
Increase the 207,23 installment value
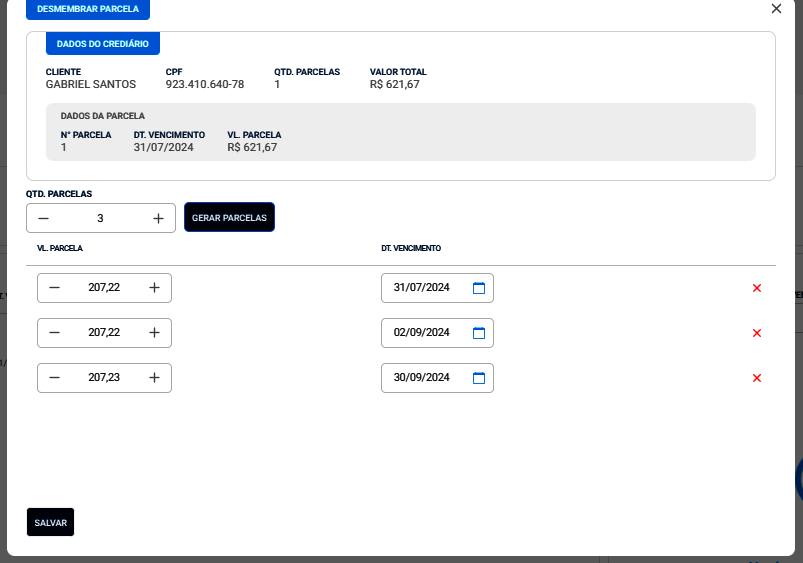pyautogui.click(x=154, y=378)
